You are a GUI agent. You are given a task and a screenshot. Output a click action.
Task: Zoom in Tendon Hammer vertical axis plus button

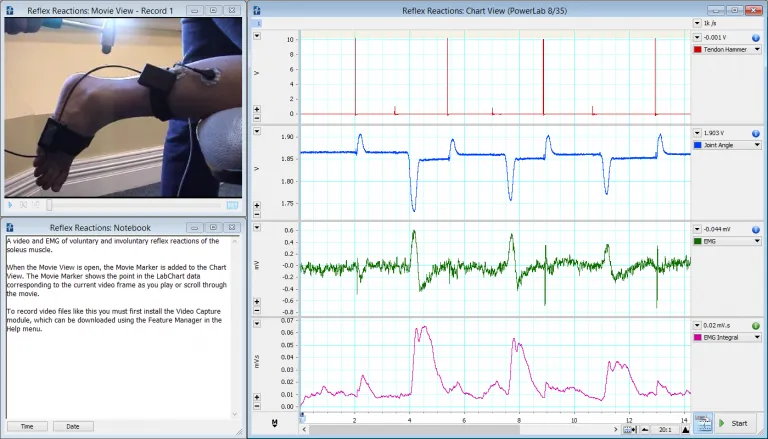pos(257,108)
